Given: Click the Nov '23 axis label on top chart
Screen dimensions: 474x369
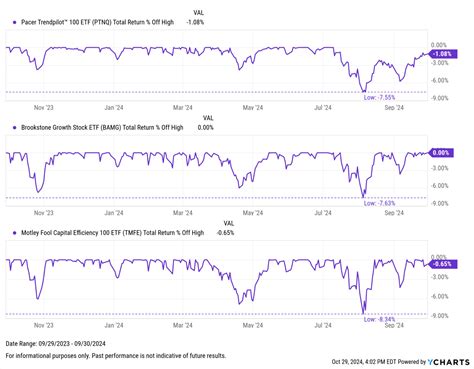Looking at the screenshot, I should (43, 108).
